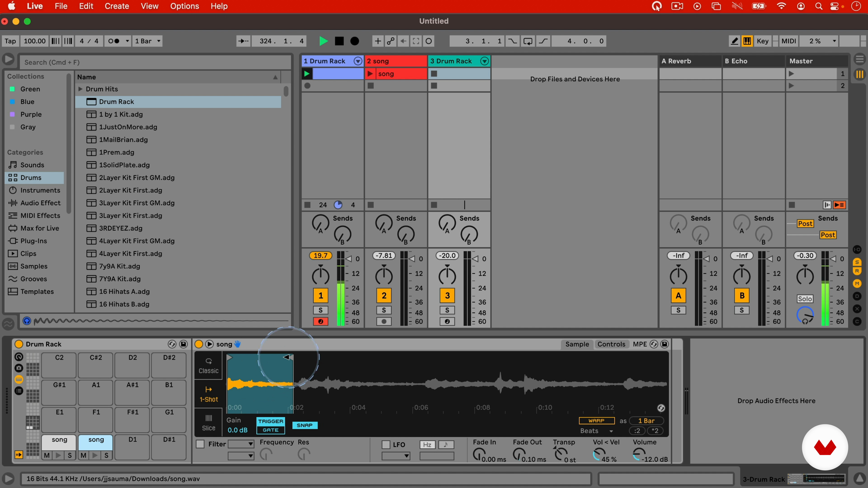Toggle the song device activator

point(199,344)
